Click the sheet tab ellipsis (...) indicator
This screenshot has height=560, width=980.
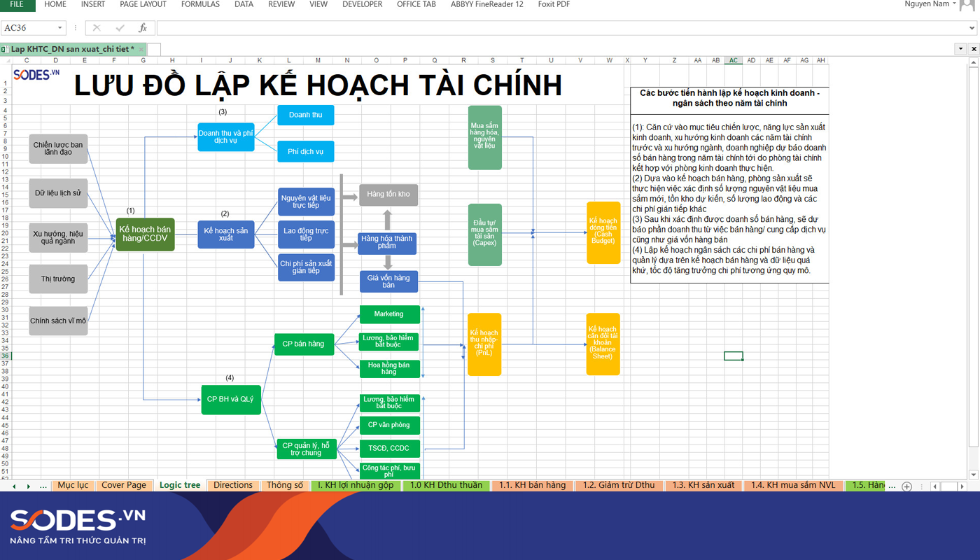(x=43, y=485)
